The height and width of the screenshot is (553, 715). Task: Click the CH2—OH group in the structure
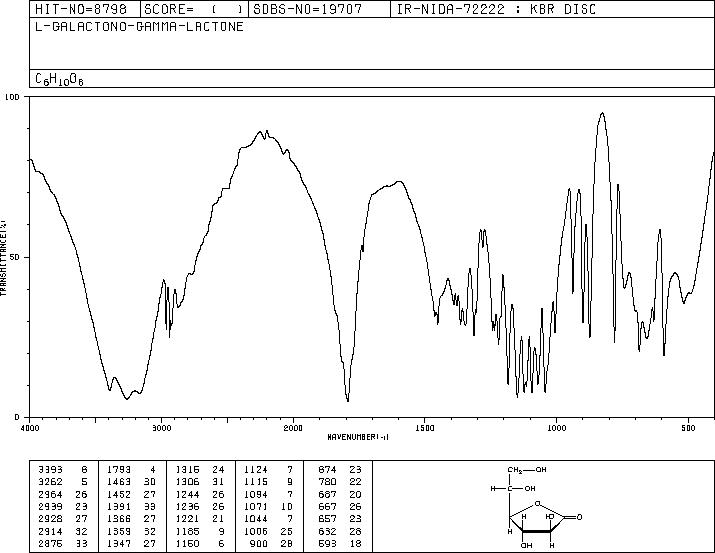tap(527, 470)
